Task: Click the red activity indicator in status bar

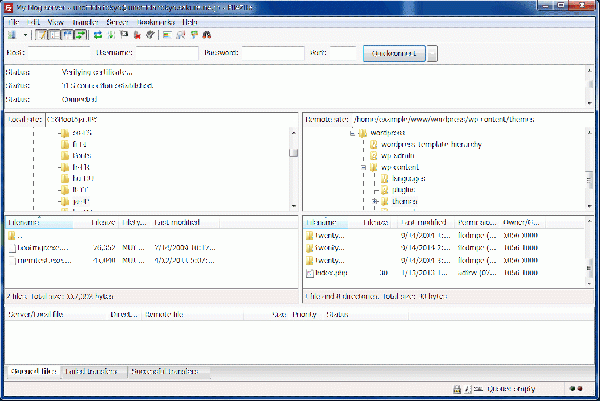Action: pyautogui.click(x=580, y=388)
